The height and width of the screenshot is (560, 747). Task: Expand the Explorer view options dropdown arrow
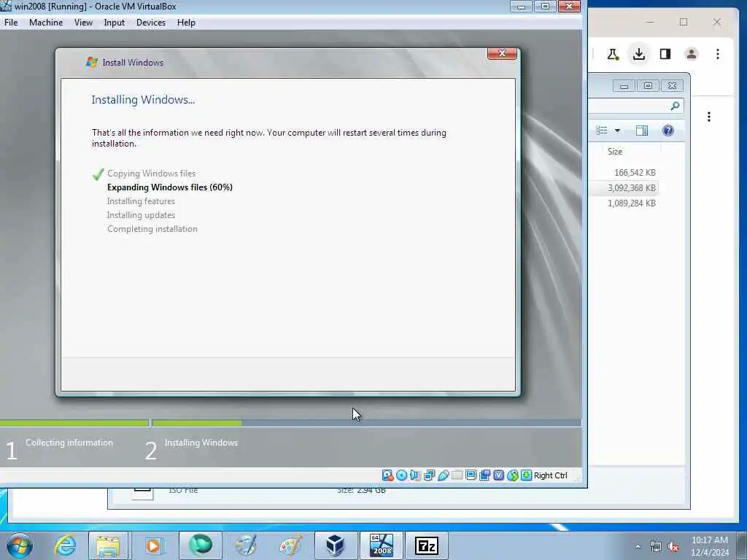617,131
